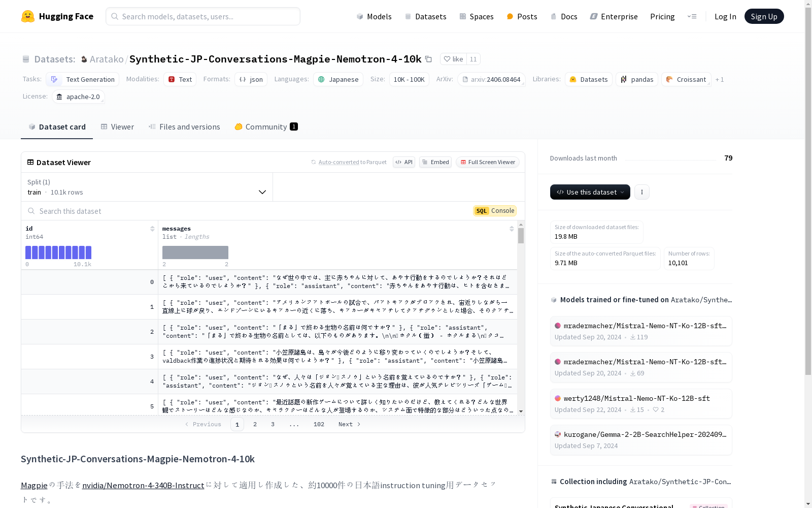This screenshot has width=812, height=508.
Task: Click the Datasets library tag
Action: 588,79
